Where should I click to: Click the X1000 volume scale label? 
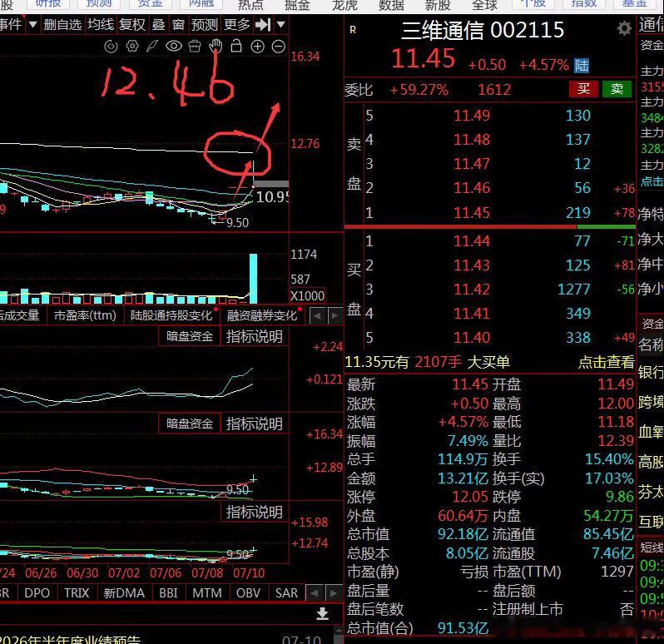307,295
